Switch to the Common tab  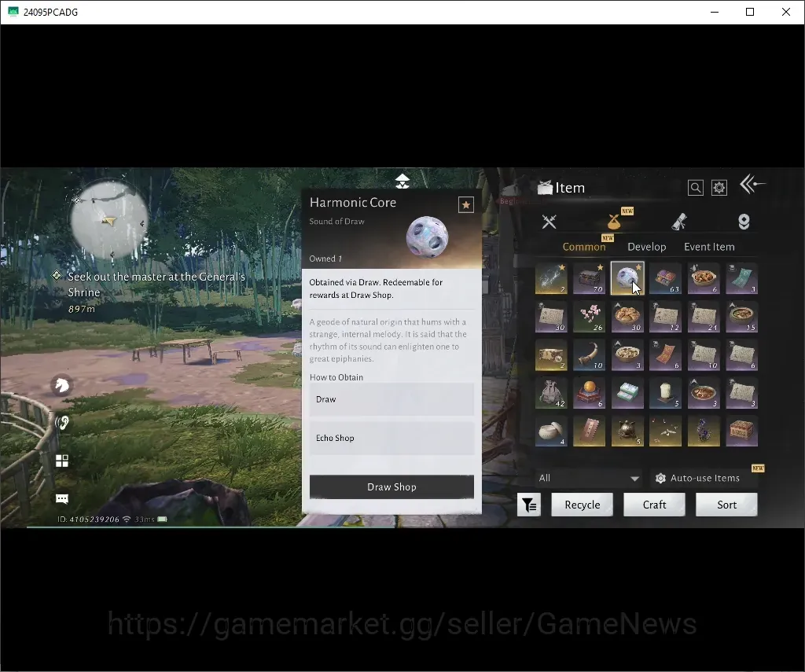584,247
